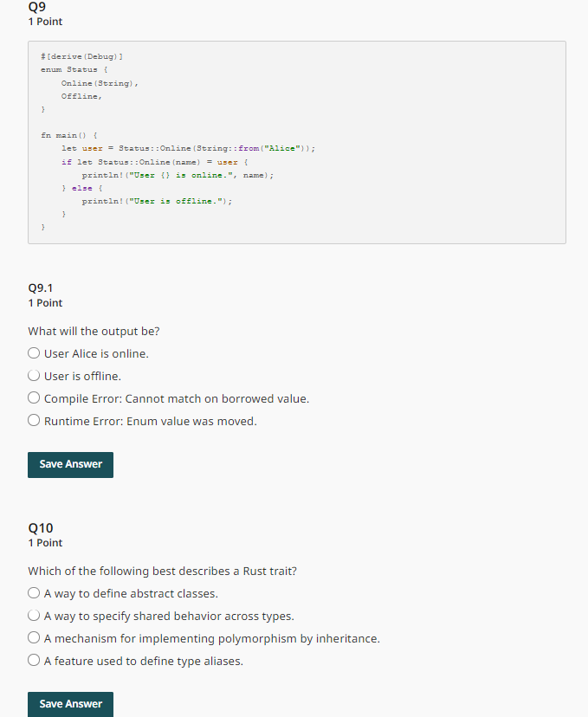This screenshot has width=588, height=717.
Task: Select "A way to specify shared behavior across types."
Action: coord(33,616)
